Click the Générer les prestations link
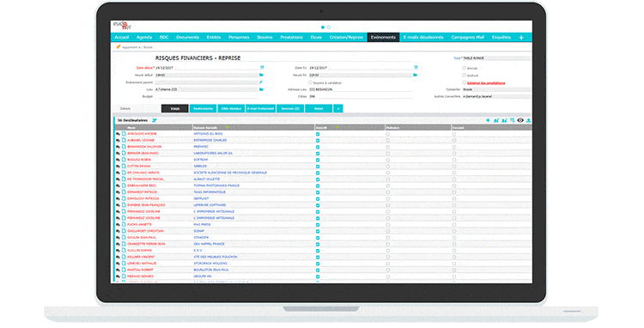The image size is (644, 328). 486,83
